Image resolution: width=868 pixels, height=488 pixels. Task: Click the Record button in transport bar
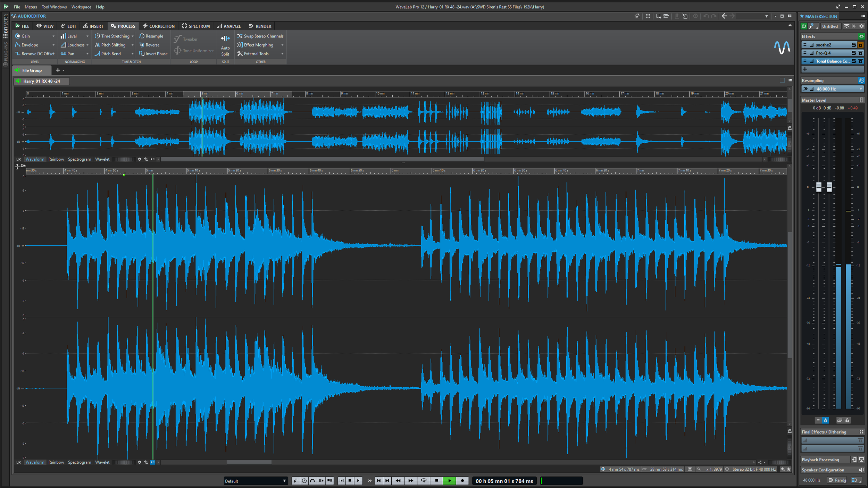coord(462,481)
